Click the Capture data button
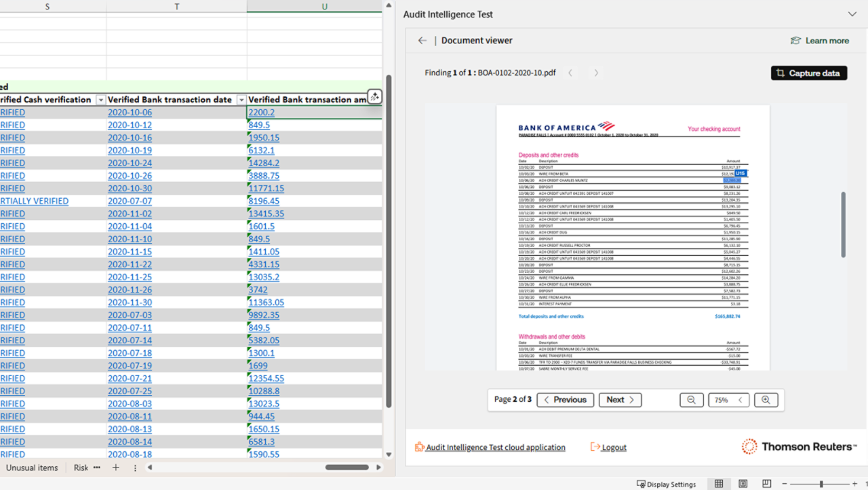 tap(808, 73)
